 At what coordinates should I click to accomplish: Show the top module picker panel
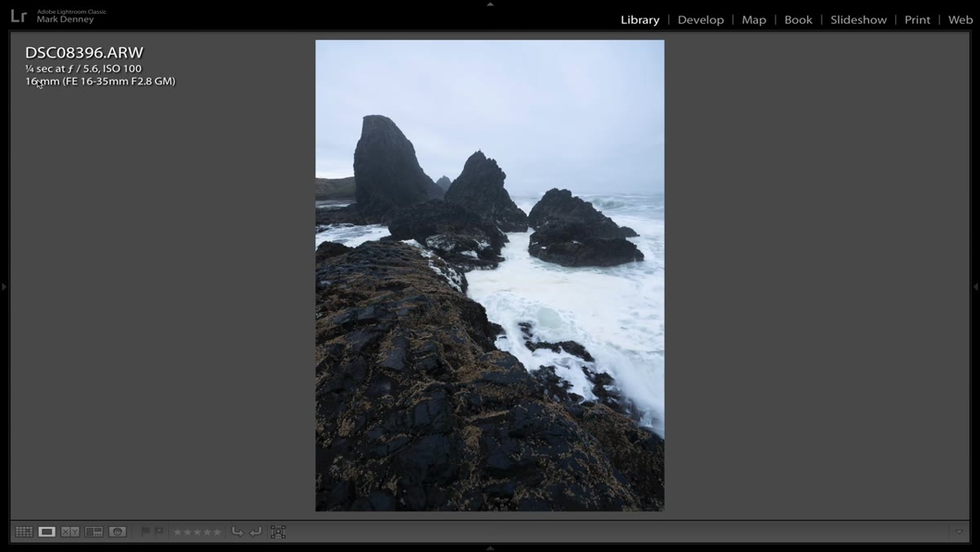click(490, 3)
